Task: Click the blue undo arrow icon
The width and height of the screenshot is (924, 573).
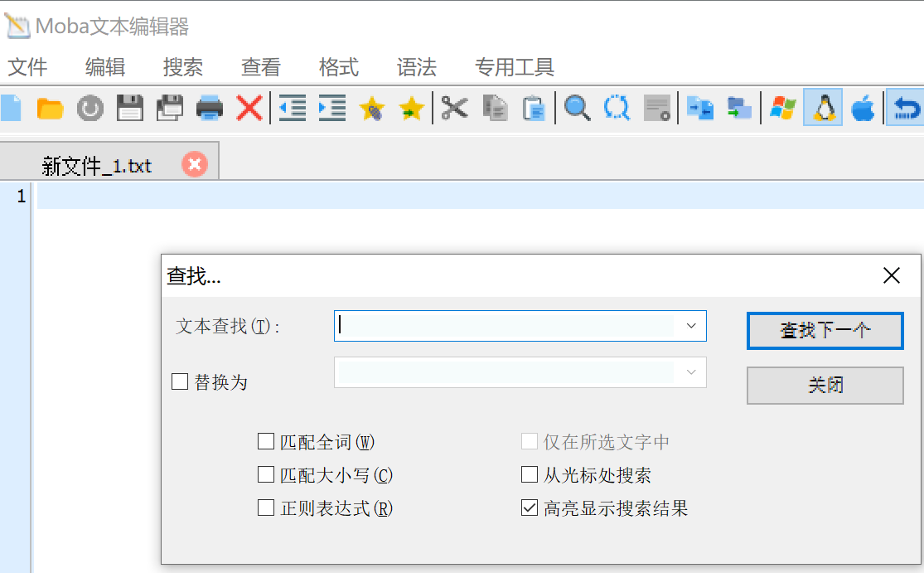Action: click(907, 108)
